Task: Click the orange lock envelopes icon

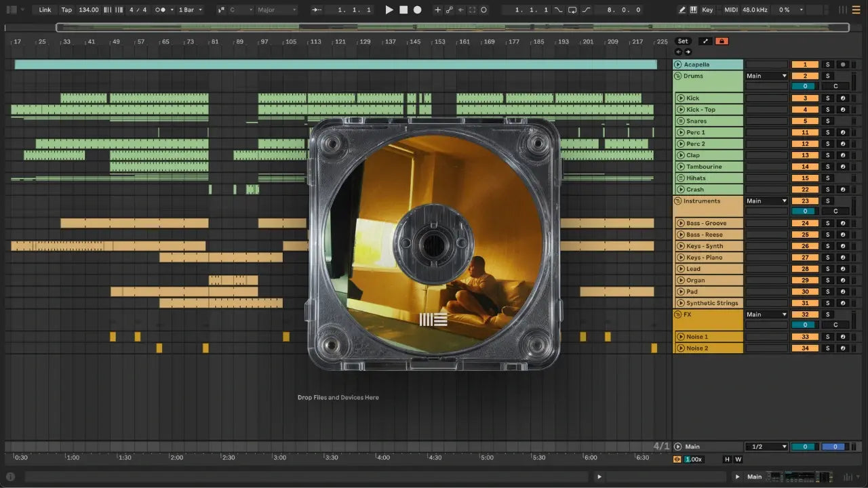Action: (x=722, y=41)
